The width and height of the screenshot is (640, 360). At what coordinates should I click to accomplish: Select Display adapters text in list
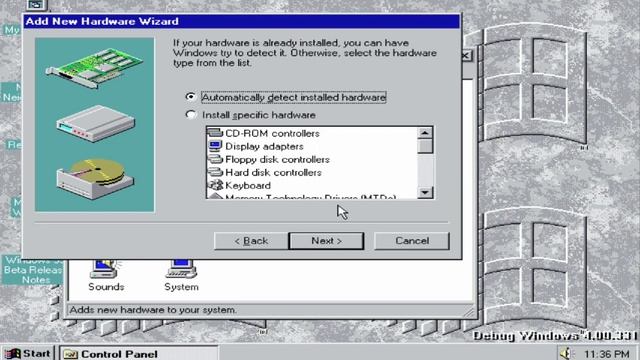pyautogui.click(x=264, y=147)
